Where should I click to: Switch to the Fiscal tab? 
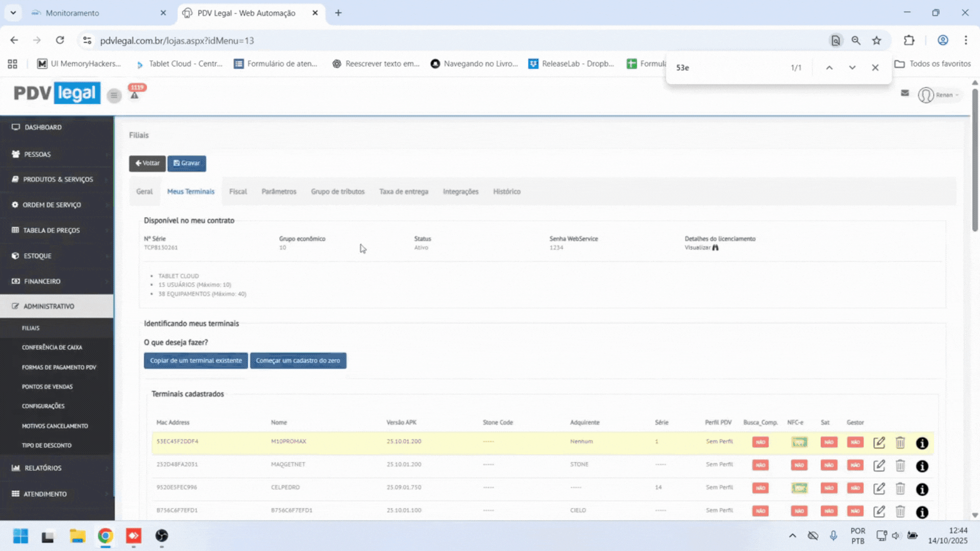click(x=238, y=192)
